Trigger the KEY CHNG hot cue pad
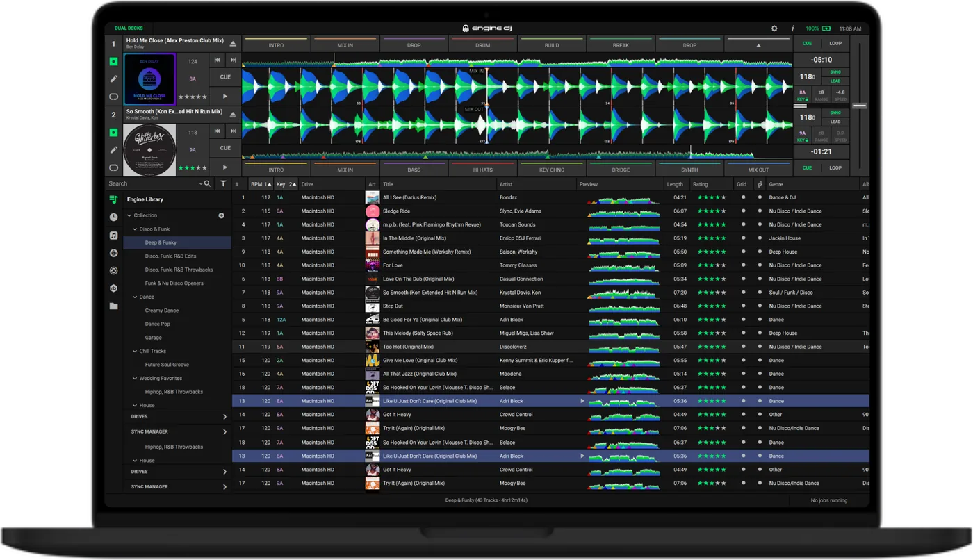Screen dimensions: 973x560 tap(552, 169)
